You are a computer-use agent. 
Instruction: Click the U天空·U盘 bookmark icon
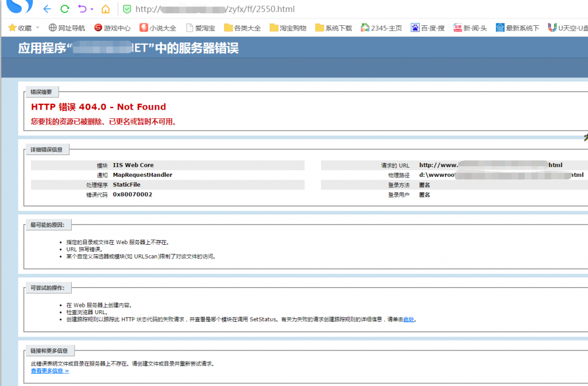point(552,27)
